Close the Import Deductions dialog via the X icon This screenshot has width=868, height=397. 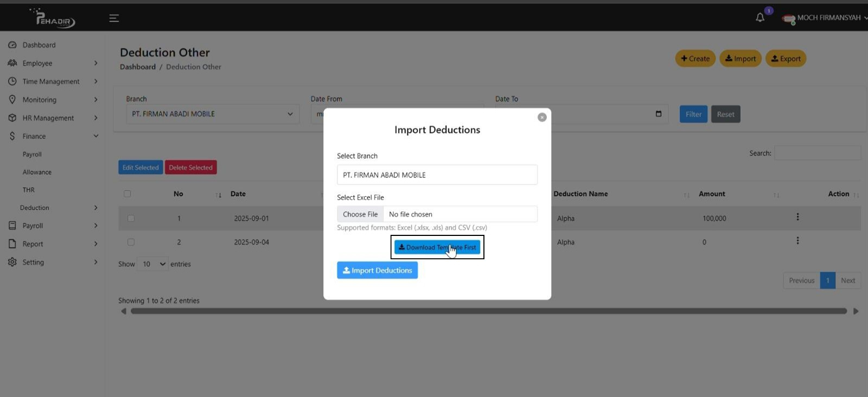click(542, 117)
